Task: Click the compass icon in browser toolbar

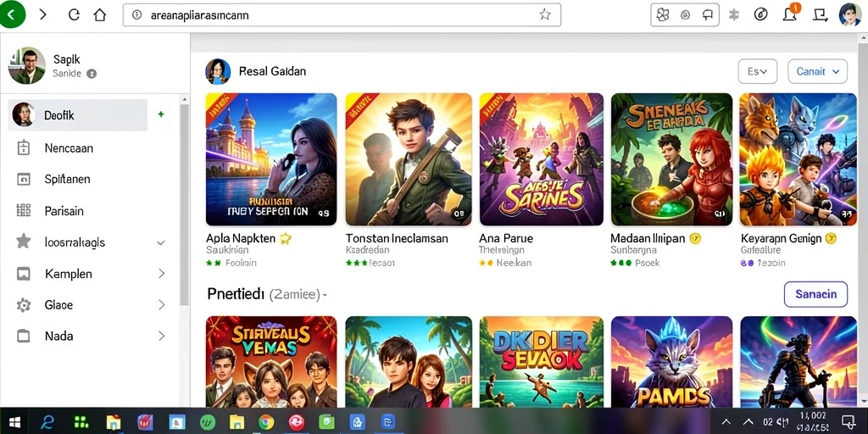Action: tap(760, 15)
